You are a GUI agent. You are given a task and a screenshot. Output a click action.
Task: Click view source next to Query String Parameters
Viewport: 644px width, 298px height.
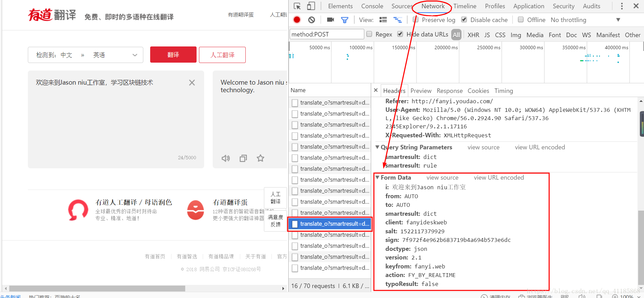point(483,147)
